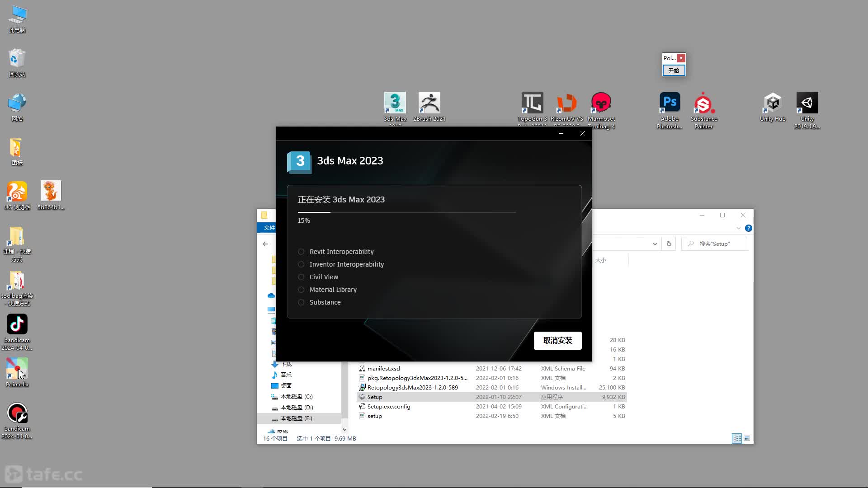Open the 回收站 recycle bin icon

(17, 63)
